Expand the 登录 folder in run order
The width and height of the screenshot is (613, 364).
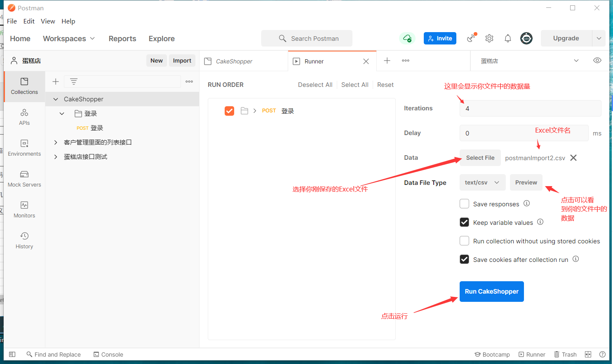tap(255, 111)
